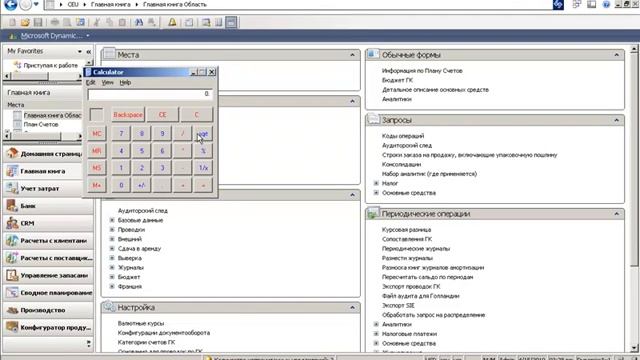Collapse the Обычные формы section
Image resolution: width=640 pixels, height=360 pixels.
pos(616,55)
